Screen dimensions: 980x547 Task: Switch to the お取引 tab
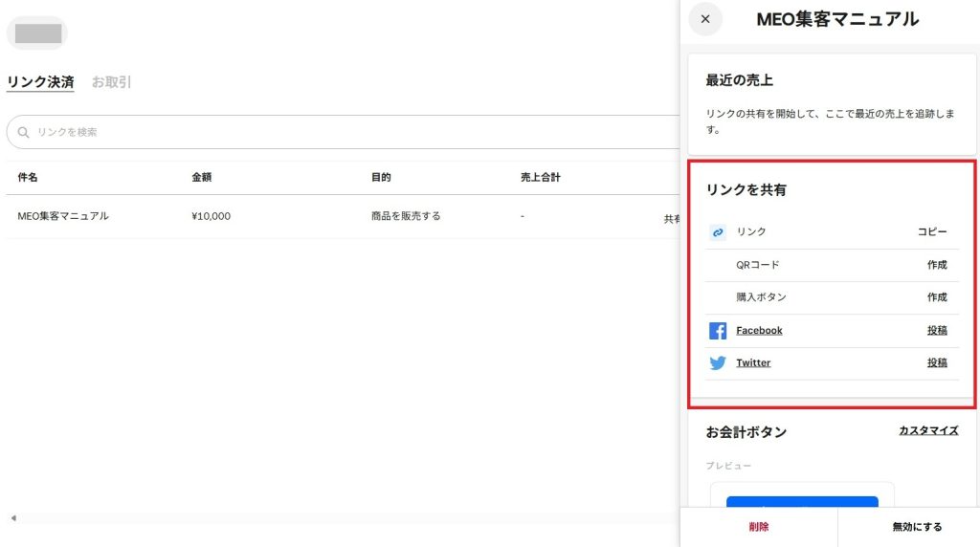point(111,82)
